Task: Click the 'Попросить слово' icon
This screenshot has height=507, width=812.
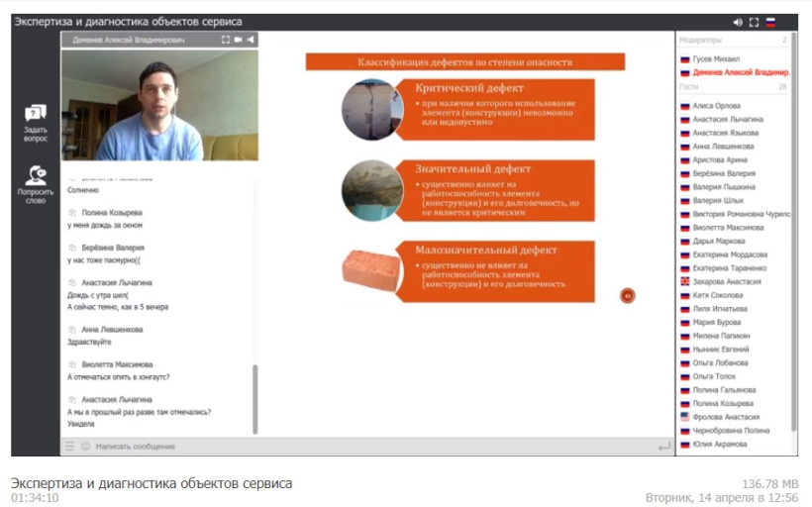Action: pos(36,175)
